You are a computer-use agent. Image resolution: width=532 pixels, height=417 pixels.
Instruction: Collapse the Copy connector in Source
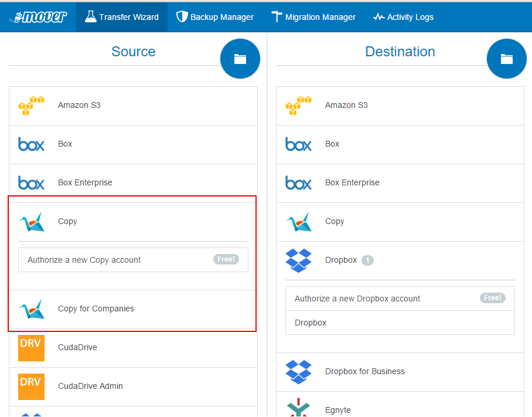[133, 222]
